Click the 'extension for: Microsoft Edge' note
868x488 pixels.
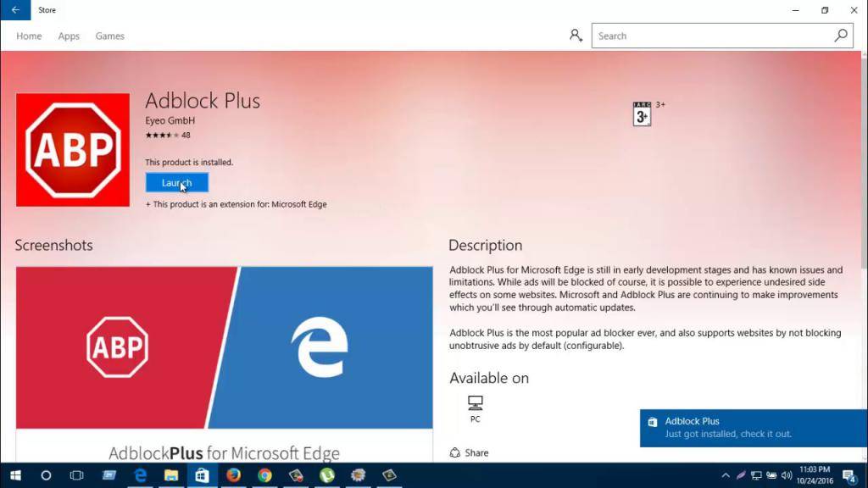pyautogui.click(x=236, y=204)
